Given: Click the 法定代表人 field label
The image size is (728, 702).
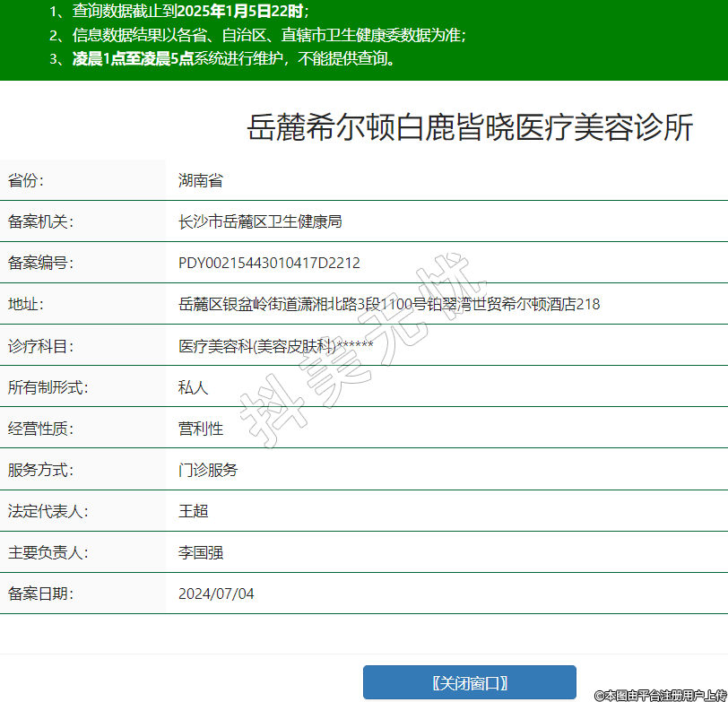Looking at the screenshot, I should pos(48,511).
